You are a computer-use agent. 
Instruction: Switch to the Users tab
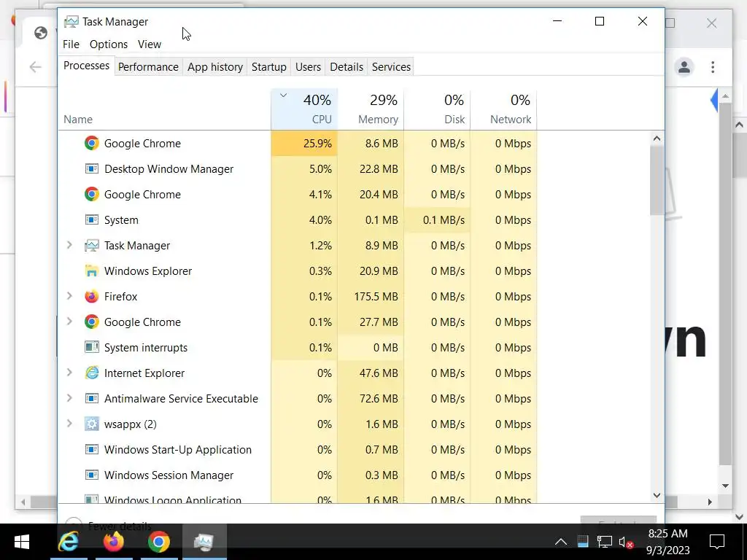click(x=308, y=66)
